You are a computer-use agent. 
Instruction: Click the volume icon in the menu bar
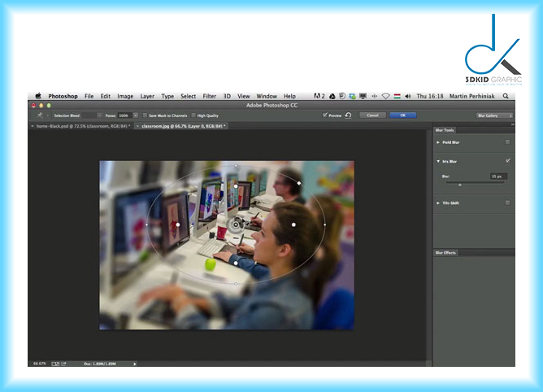407,96
